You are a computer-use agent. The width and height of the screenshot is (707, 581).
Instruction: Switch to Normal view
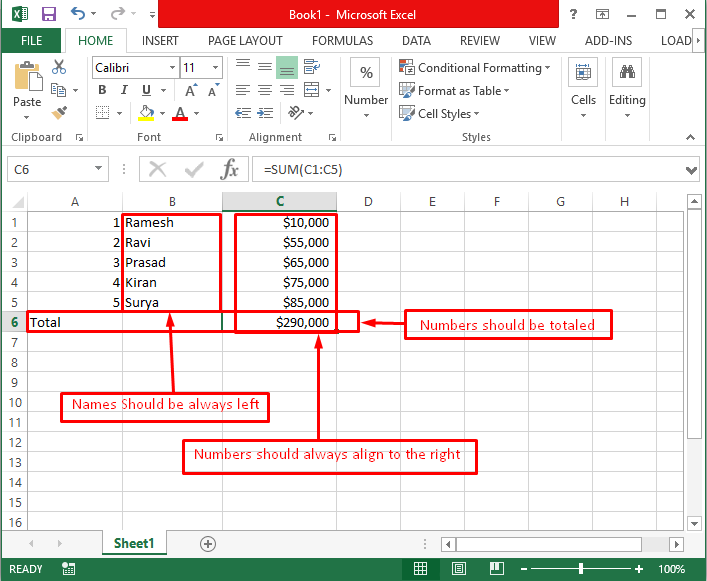pos(420,569)
